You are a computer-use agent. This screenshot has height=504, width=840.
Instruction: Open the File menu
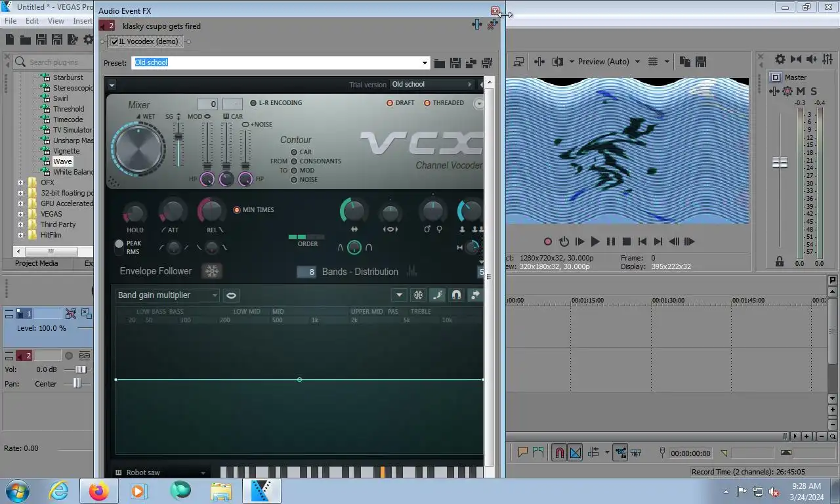[10, 21]
